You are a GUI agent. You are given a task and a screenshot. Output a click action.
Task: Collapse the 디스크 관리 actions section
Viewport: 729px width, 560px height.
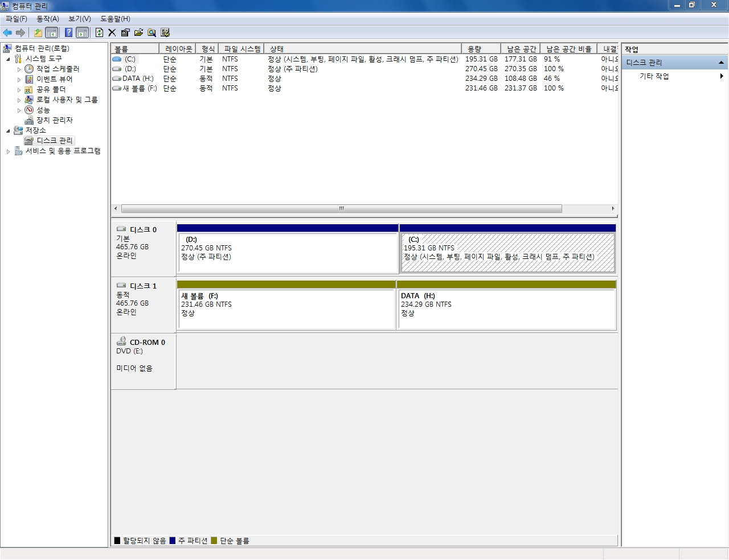tap(722, 63)
